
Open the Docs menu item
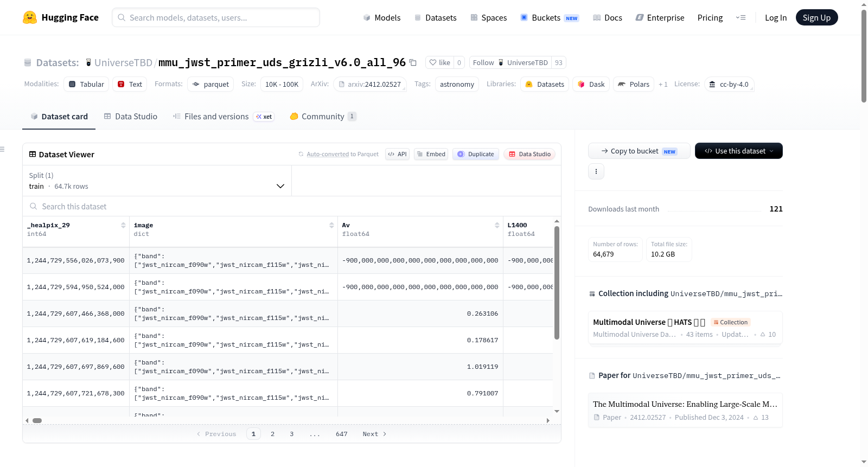(x=607, y=17)
